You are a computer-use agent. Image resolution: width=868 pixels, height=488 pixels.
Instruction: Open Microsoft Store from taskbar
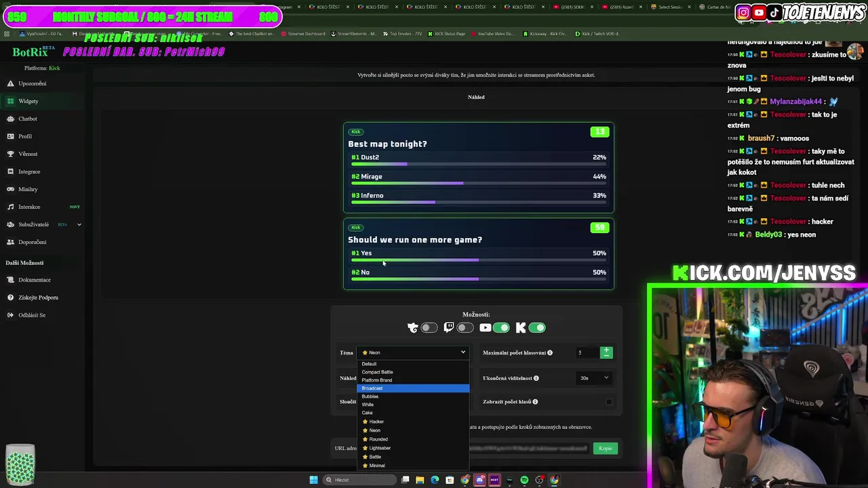pyautogui.click(x=450, y=480)
